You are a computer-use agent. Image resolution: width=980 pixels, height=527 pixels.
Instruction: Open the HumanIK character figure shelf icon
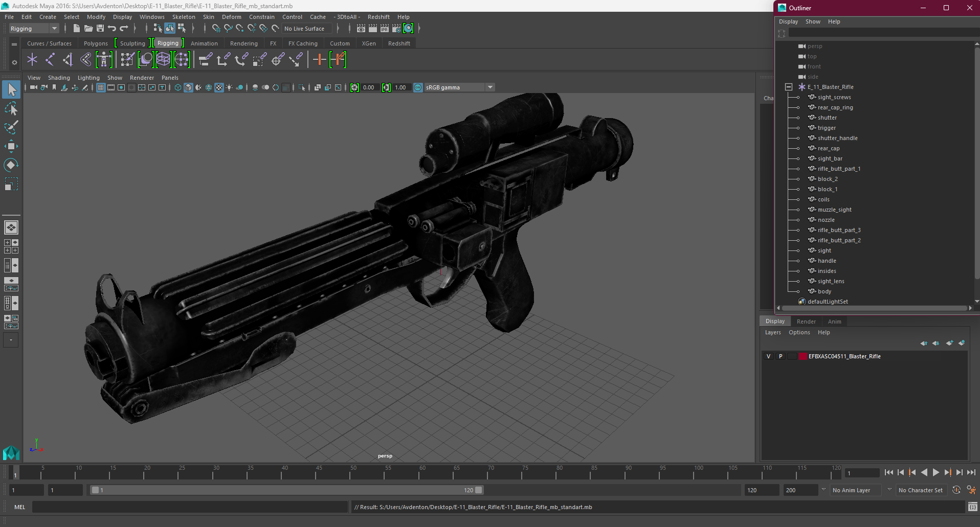(x=104, y=60)
